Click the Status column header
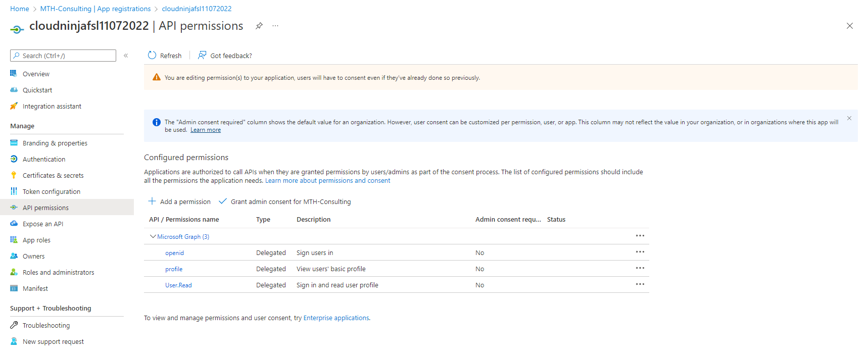The width and height of the screenshot is (868, 356). (556, 219)
